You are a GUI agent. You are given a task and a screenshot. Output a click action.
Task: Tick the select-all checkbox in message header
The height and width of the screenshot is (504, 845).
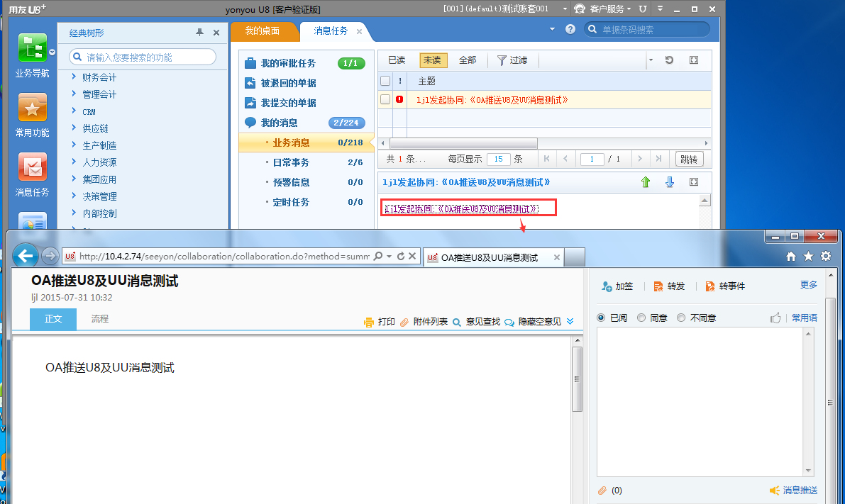pos(385,81)
